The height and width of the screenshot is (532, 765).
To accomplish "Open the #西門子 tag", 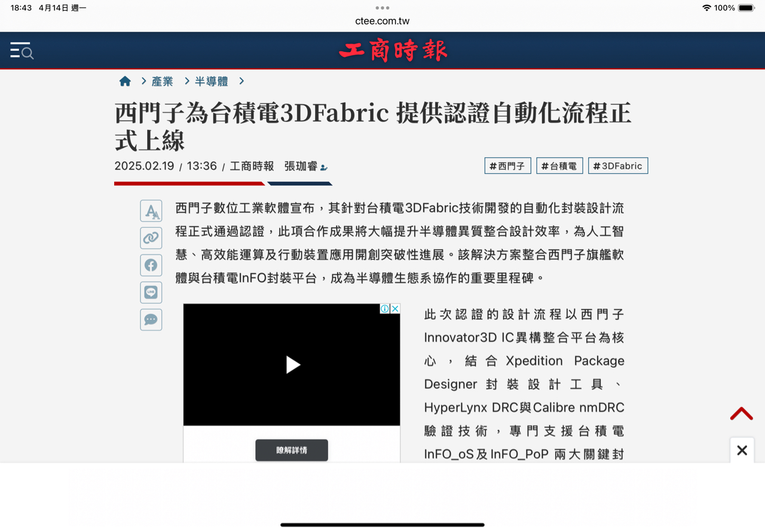I will click(x=507, y=166).
